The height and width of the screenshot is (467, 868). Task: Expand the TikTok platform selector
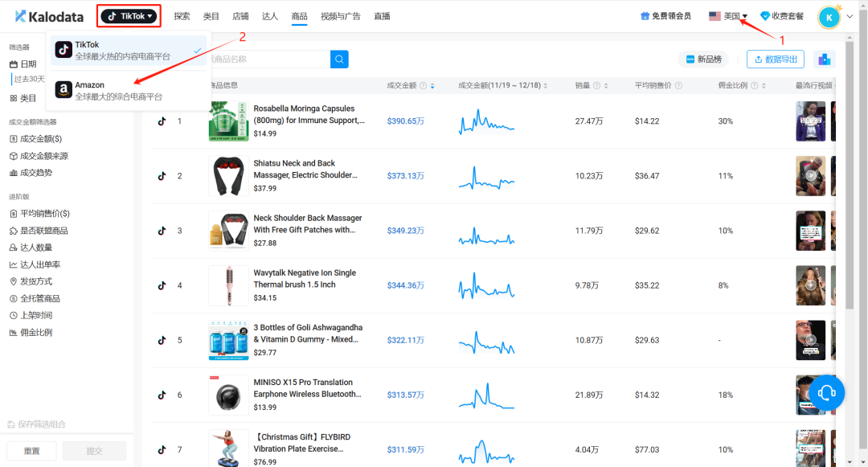[x=129, y=16]
